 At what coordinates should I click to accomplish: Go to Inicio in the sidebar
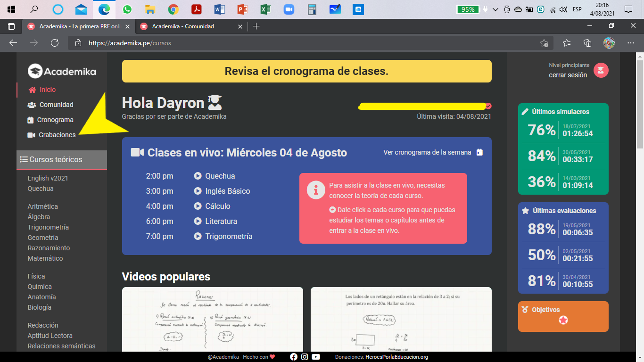[42, 90]
